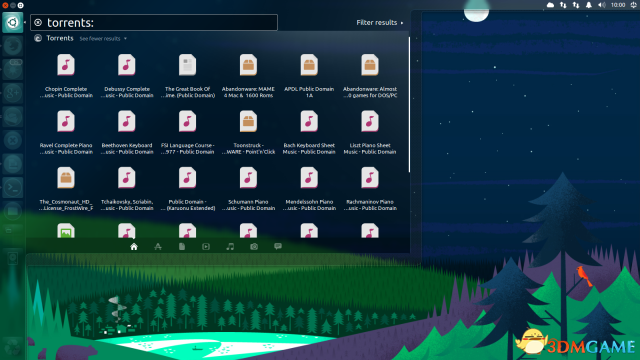This screenshot has height=360, width=640.
Task: Open the Video lens
Action: (206, 247)
